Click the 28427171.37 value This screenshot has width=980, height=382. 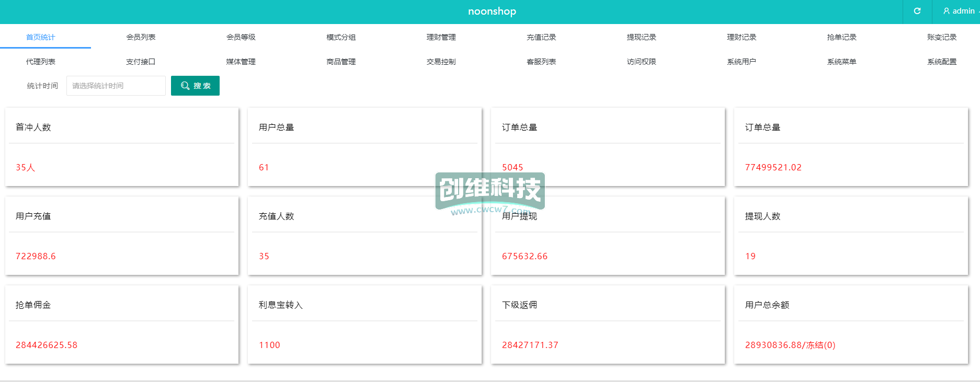[x=530, y=345]
